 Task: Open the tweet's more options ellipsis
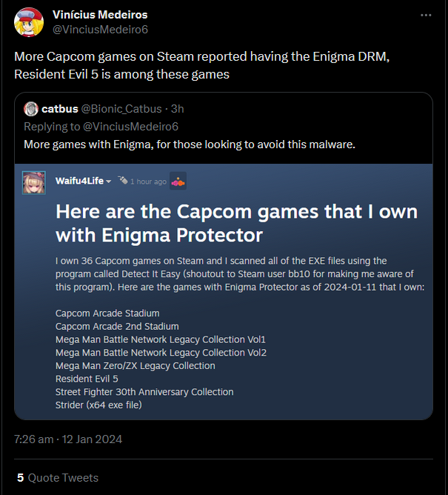click(x=426, y=15)
